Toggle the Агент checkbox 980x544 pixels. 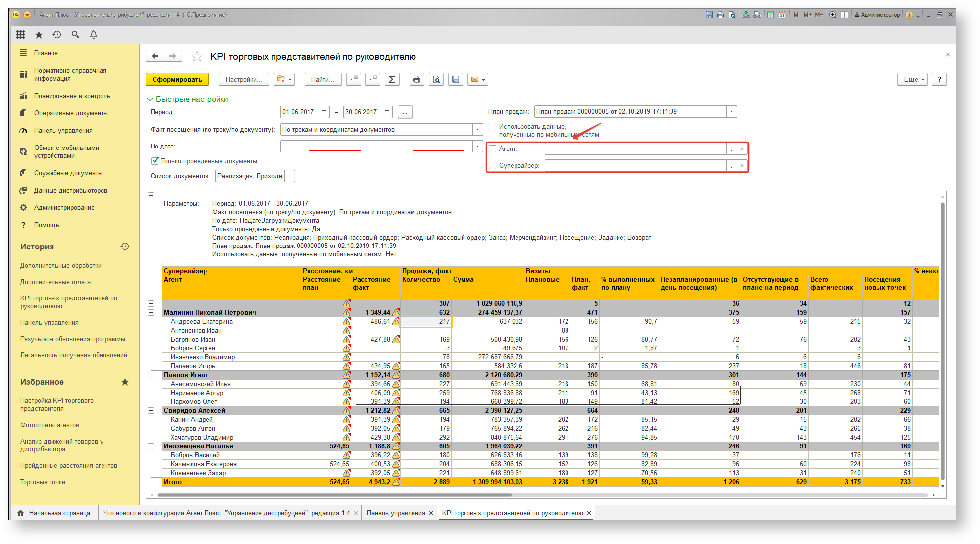click(x=493, y=148)
